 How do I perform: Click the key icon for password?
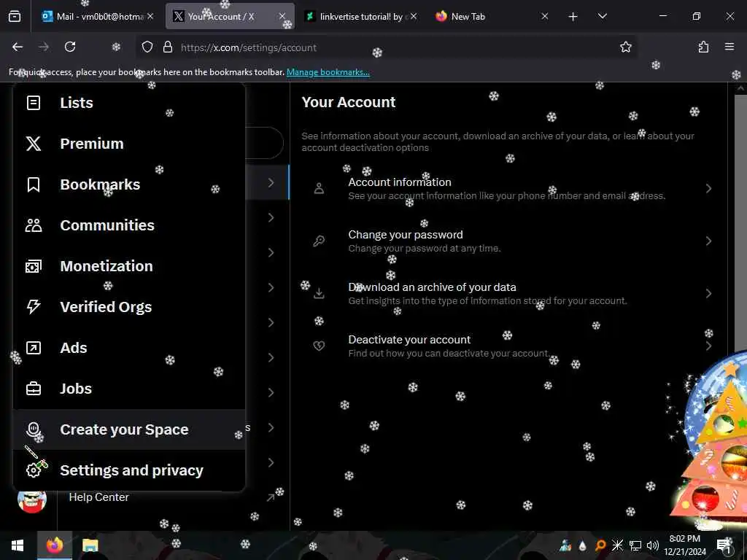pyautogui.click(x=320, y=241)
